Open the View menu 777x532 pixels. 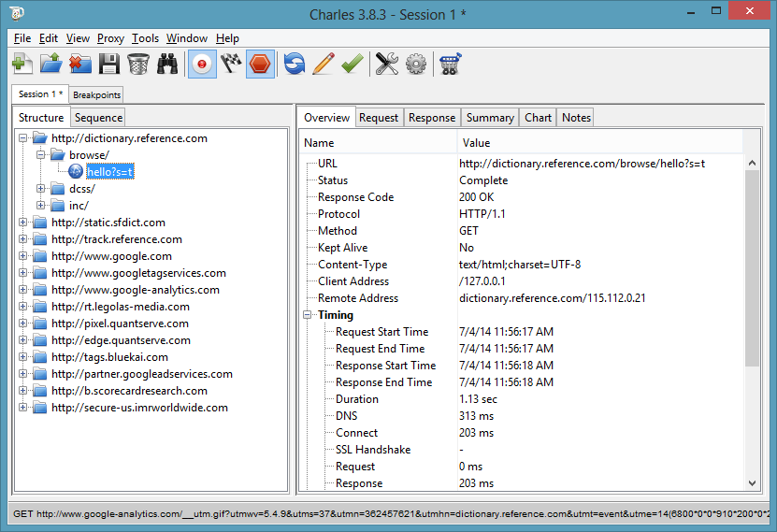click(x=78, y=38)
